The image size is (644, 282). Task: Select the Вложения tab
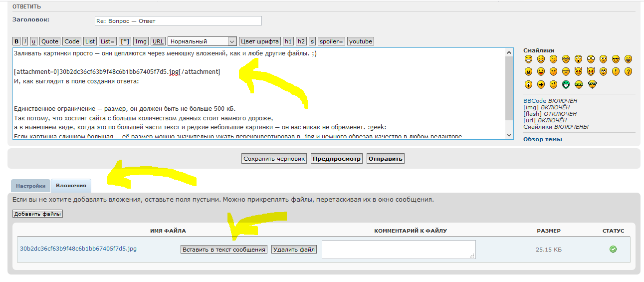[x=71, y=186]
